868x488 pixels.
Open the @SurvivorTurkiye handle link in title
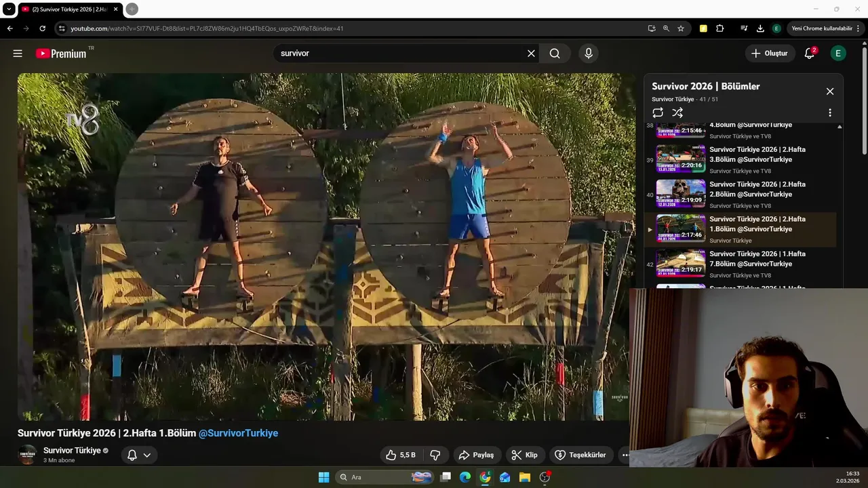[238, 433]
